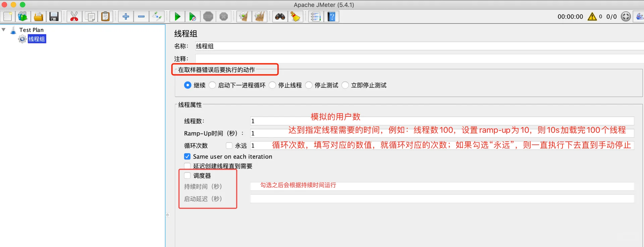Start the test with green play icon
Image resolution: width=644 pixels, height=247 pixels.
point(177,16)
